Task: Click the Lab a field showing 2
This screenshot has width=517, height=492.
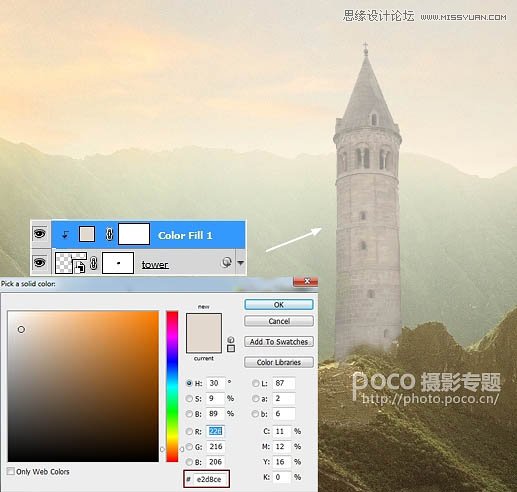Action: (x=284, y=398)
